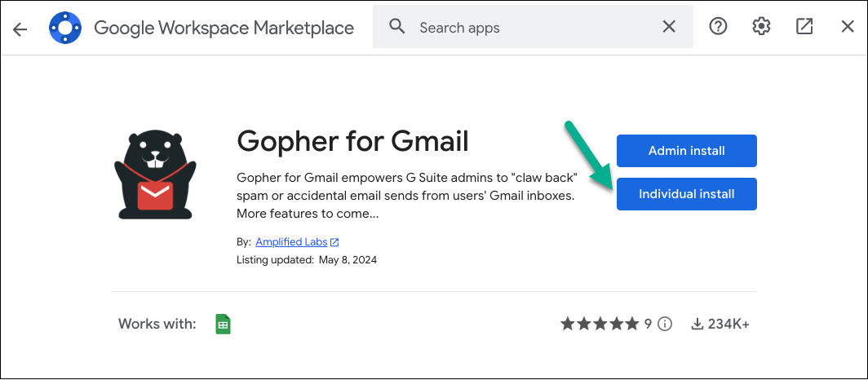The image size is (868, 380).
Task: Click the Works with: label
Action: pyautogui.click(x=157, y=324)
